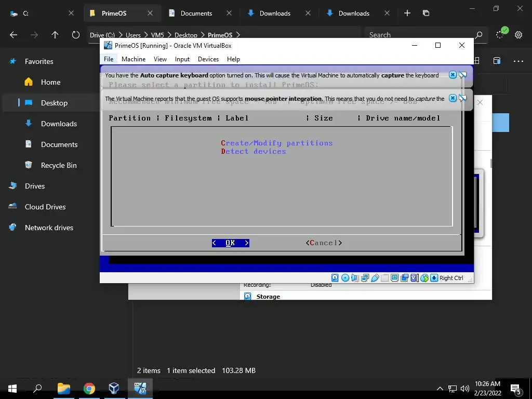
Task: Open the Machine menu in VirtualBox
Action: [134, 59]
